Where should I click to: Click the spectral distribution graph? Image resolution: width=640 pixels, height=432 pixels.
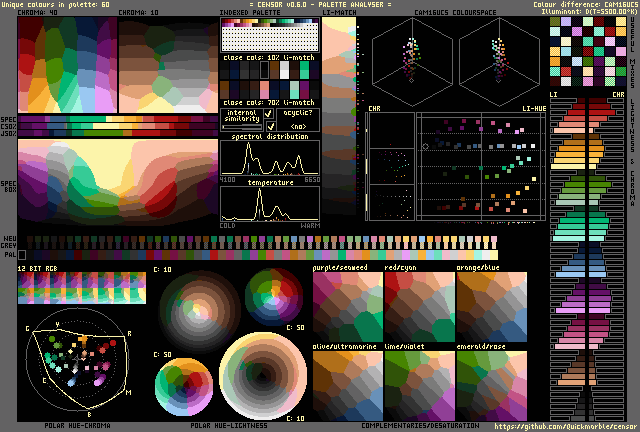coord(270,158)
